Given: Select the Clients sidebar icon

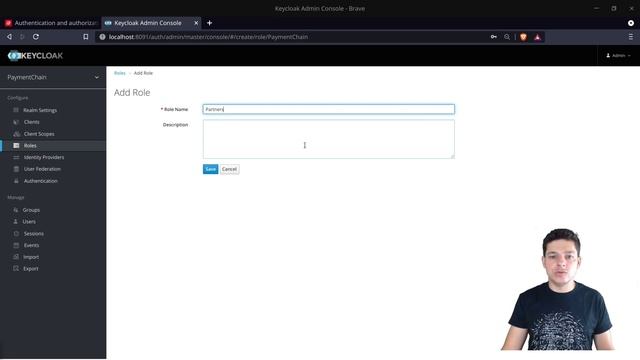Looking at the screenshot, I should [x=16, y=122].
